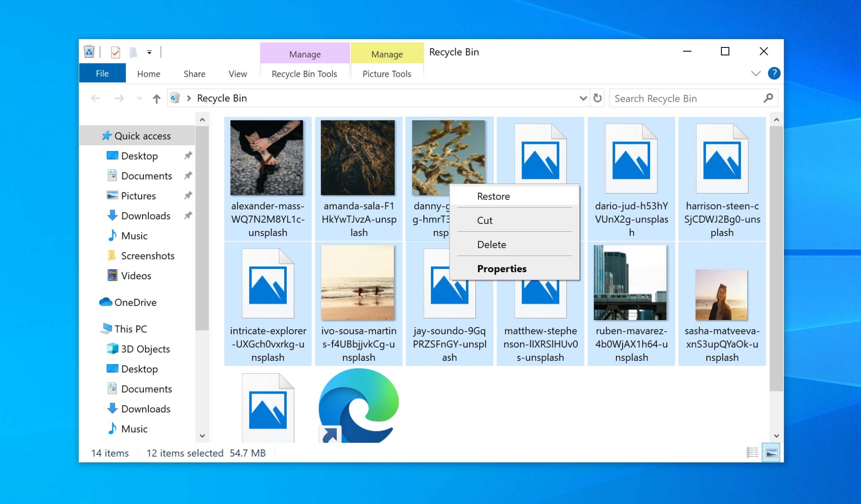Select Delete from the context menu
Image resolution: width=861 pixels, height=504 pixels.
492,244
